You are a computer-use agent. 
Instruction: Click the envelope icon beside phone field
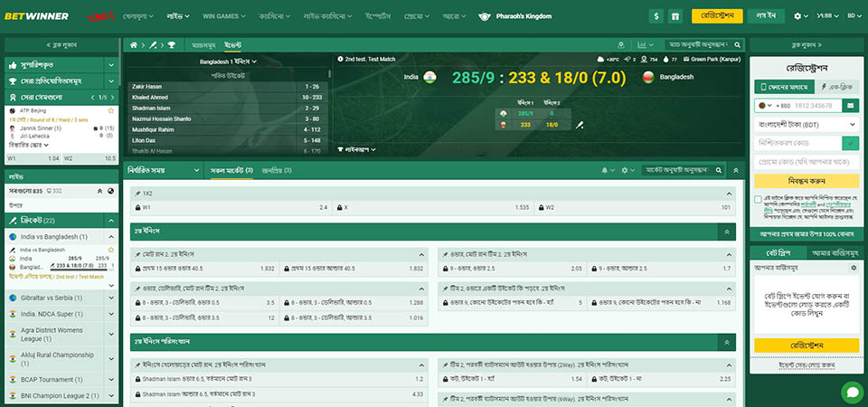click(x=850, y=106)
